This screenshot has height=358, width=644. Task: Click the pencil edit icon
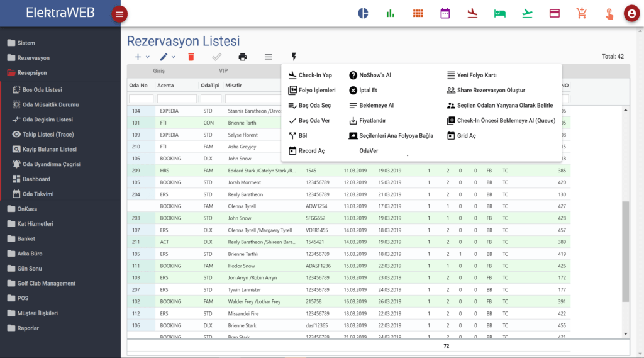pos(164,57)
